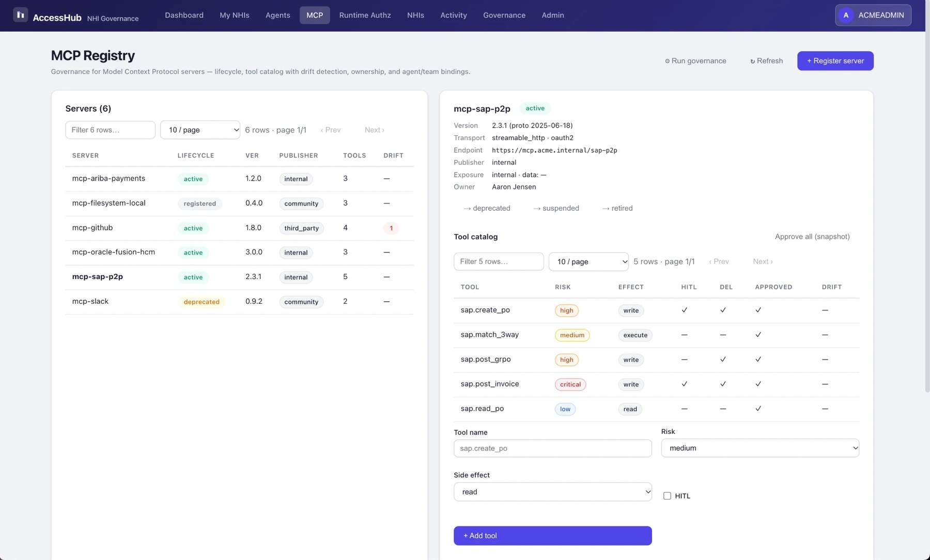This screenshot has height=560, width=930.
Task: Click the critical risk badge
Action: [570, 384]
